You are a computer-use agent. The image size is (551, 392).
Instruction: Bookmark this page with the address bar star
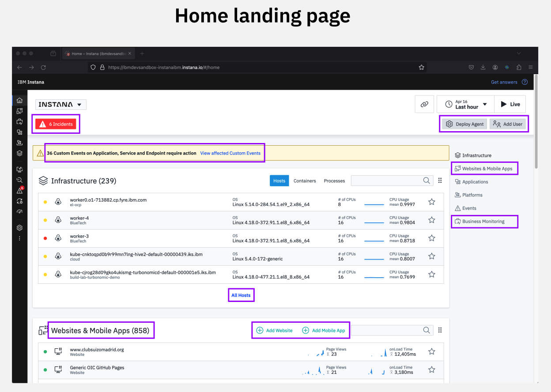pyautogui.click(x=421, y=68)
